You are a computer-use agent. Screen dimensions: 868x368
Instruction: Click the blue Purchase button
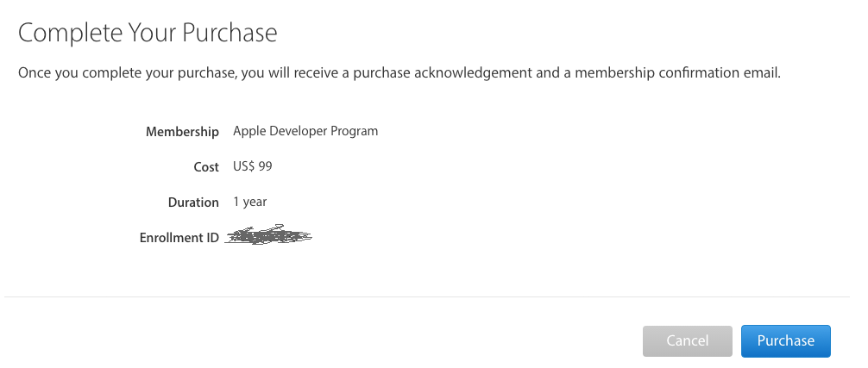coord(785,340)
